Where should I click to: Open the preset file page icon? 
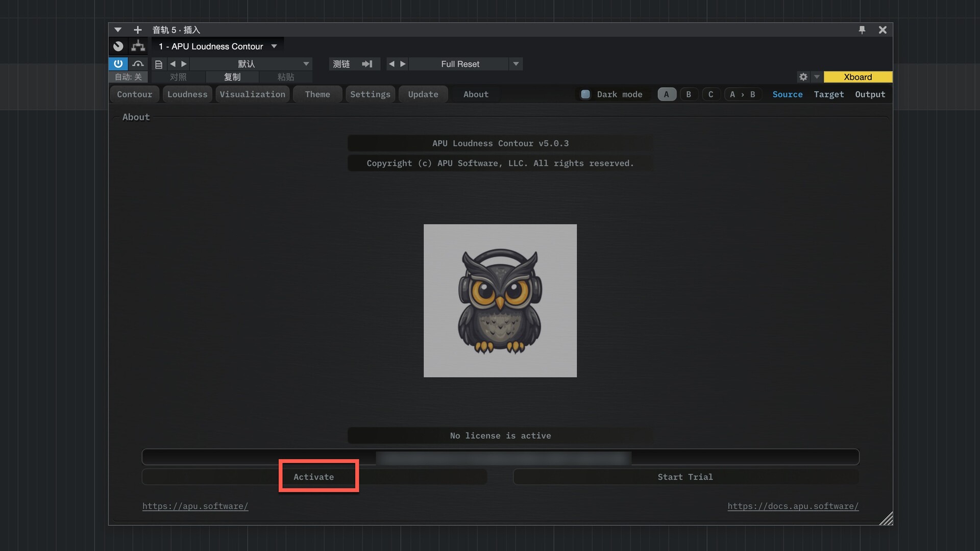(159, 64)
